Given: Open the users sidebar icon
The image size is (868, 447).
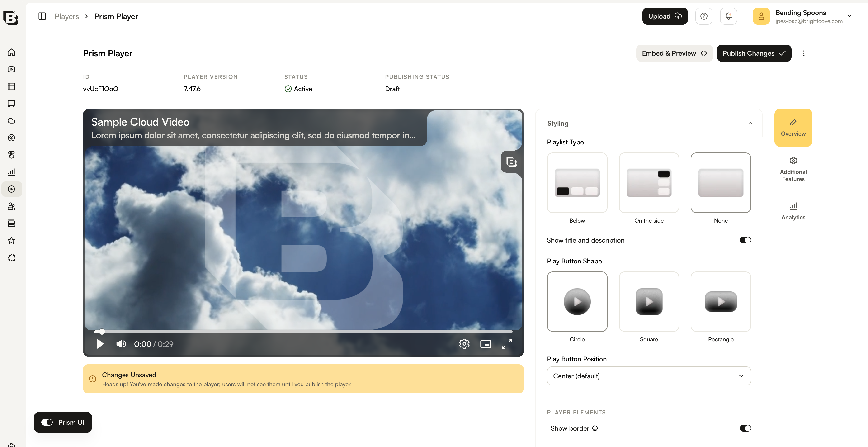Looking at the screenshot, I should [11, 206].
